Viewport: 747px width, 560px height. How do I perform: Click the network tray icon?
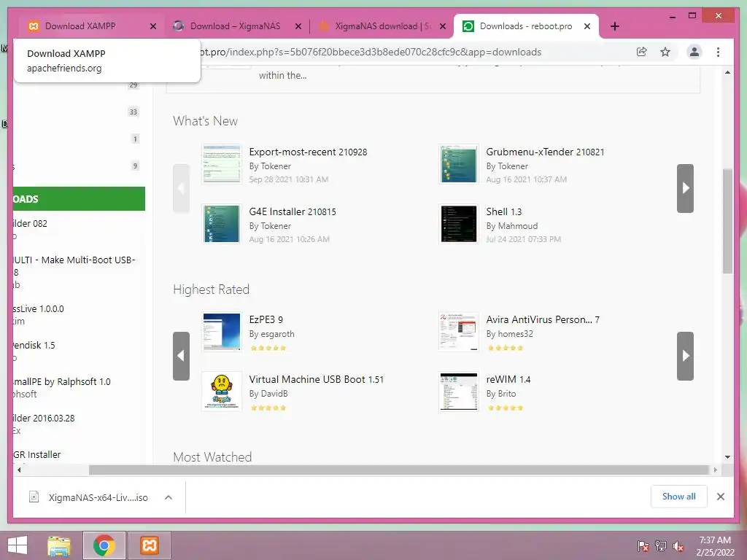[x=661, y=545]
